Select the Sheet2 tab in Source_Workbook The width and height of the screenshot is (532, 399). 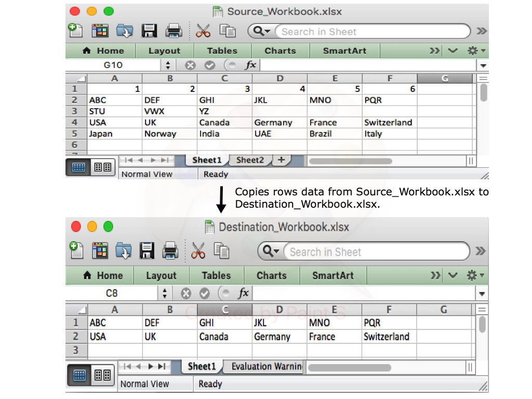click(250, 160)
